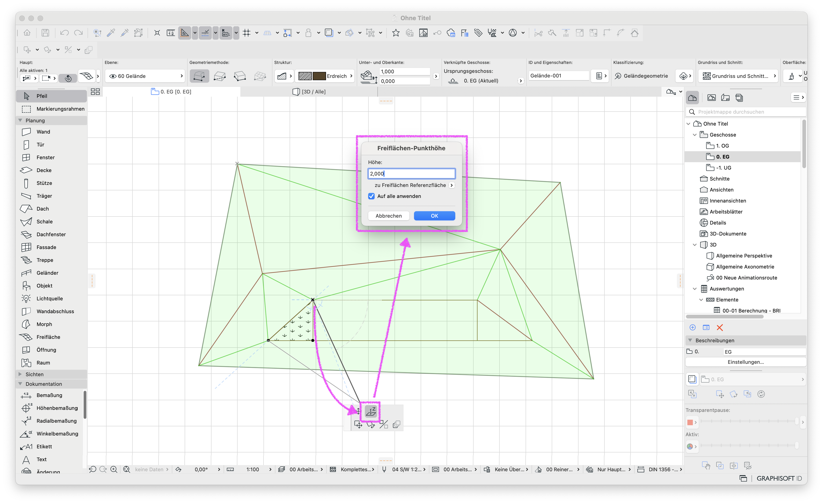Expand the Sichten toolbox section
Image resolution: width=823 pixels, height=504 pixels.
pos(20,374)
